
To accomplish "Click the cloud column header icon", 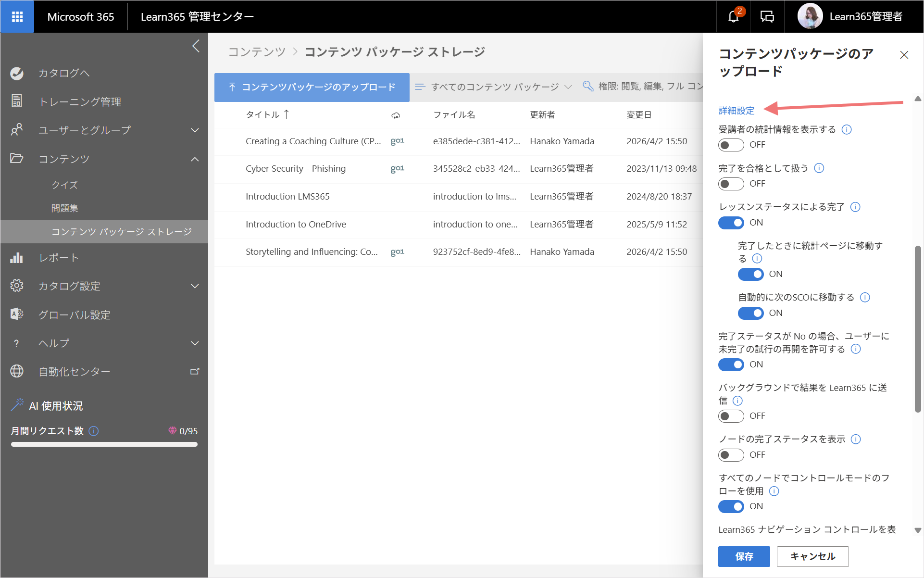I will point(396,115).
